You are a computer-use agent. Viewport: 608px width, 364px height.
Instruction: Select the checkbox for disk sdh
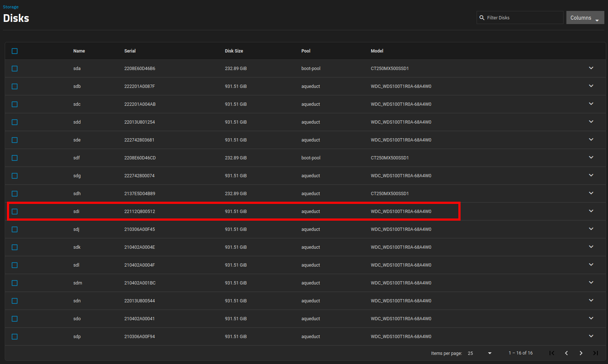tap(15, 194)
